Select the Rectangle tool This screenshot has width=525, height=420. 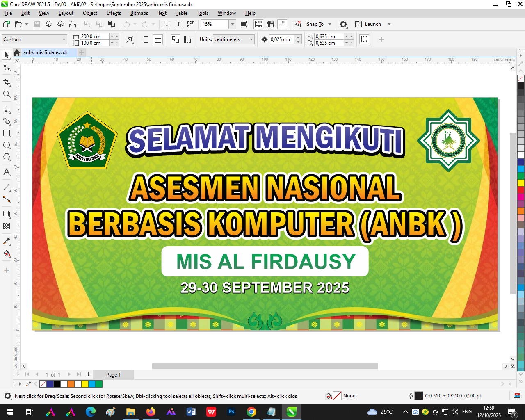coord(7,133)
